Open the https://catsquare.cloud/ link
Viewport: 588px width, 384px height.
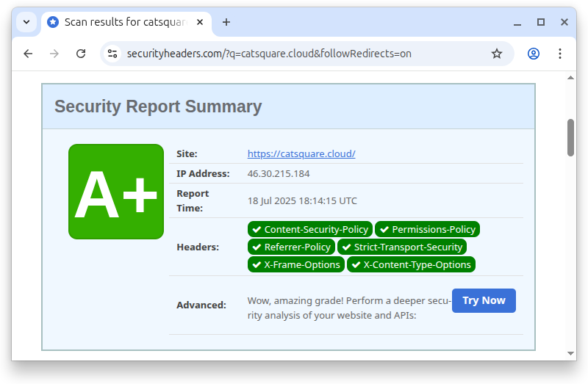(301, 153)
